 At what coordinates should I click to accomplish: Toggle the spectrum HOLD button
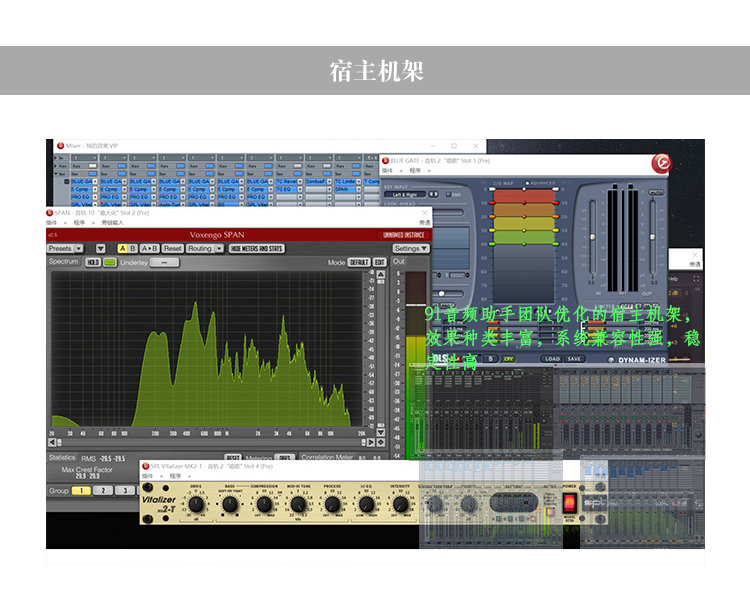(x=93, y=262)
